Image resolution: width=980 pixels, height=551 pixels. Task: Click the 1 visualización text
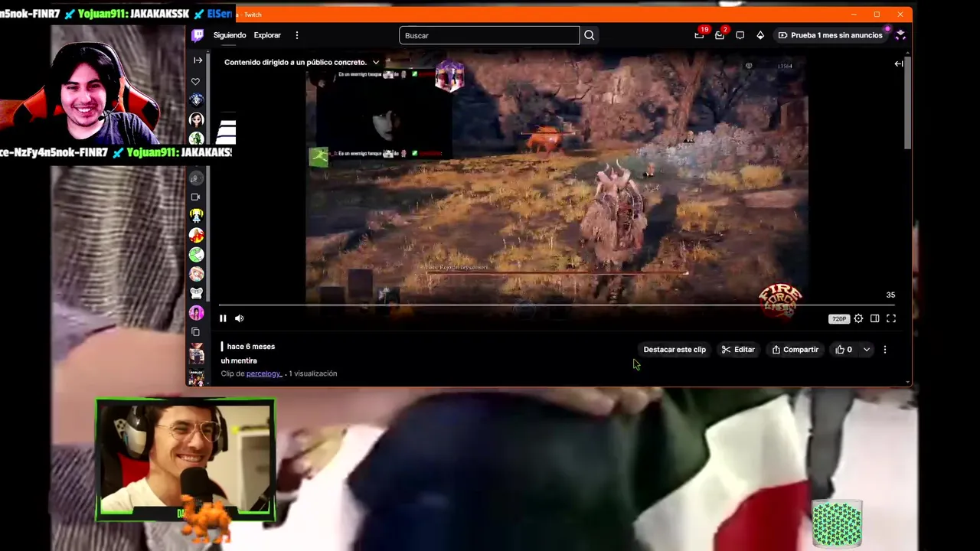312,373
